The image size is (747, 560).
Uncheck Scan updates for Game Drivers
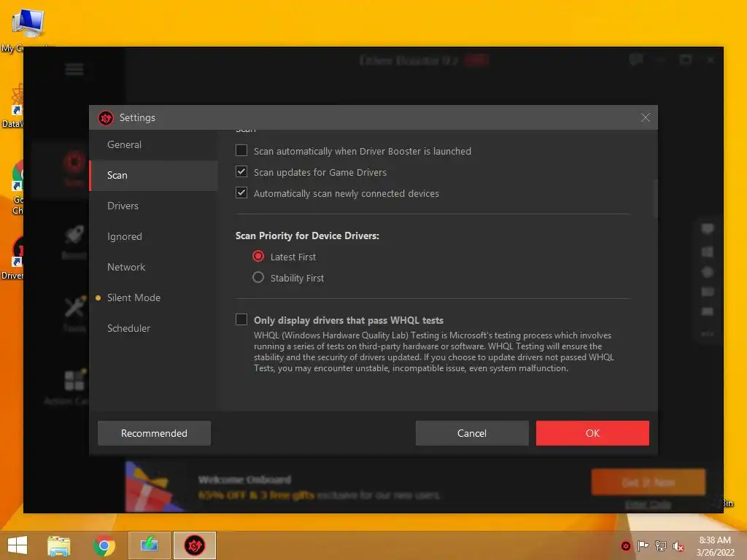[x=241, y=171]
